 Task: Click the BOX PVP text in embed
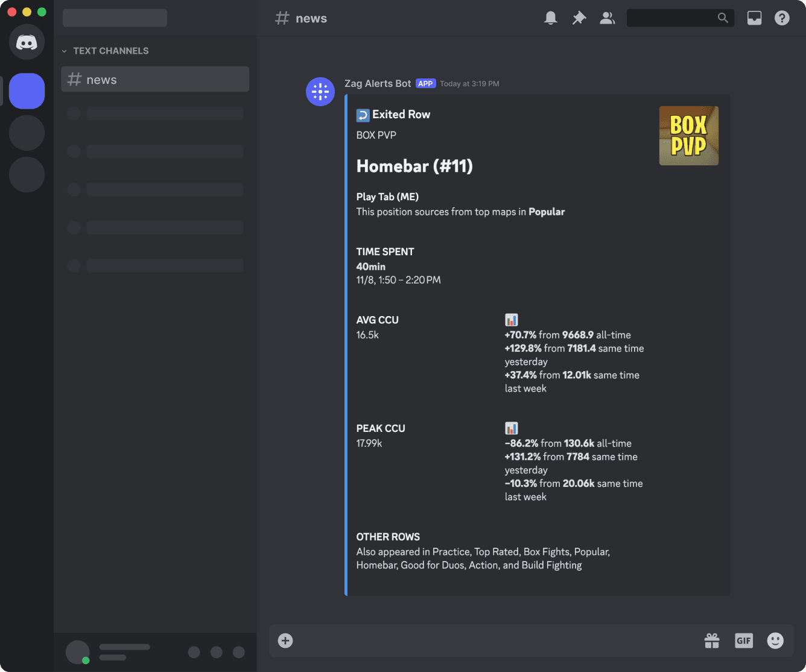tap(376, 135)
